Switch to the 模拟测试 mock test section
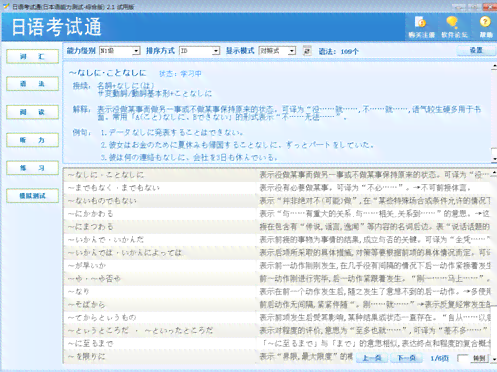Screen dimensions: 497x372 pos(32,196)
